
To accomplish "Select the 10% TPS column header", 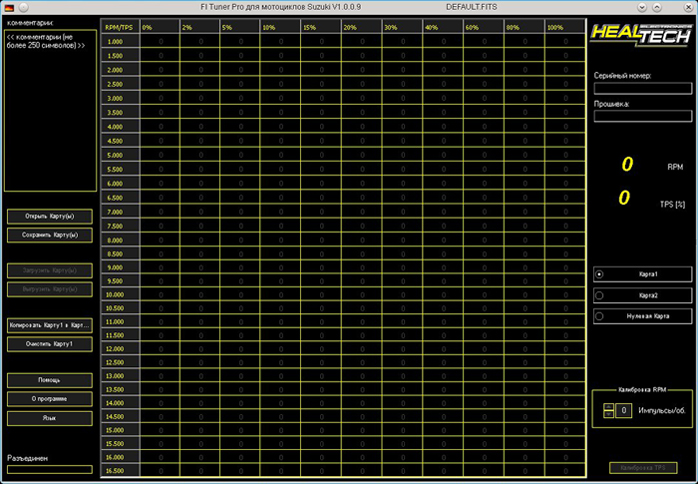I will coord(280,27).
